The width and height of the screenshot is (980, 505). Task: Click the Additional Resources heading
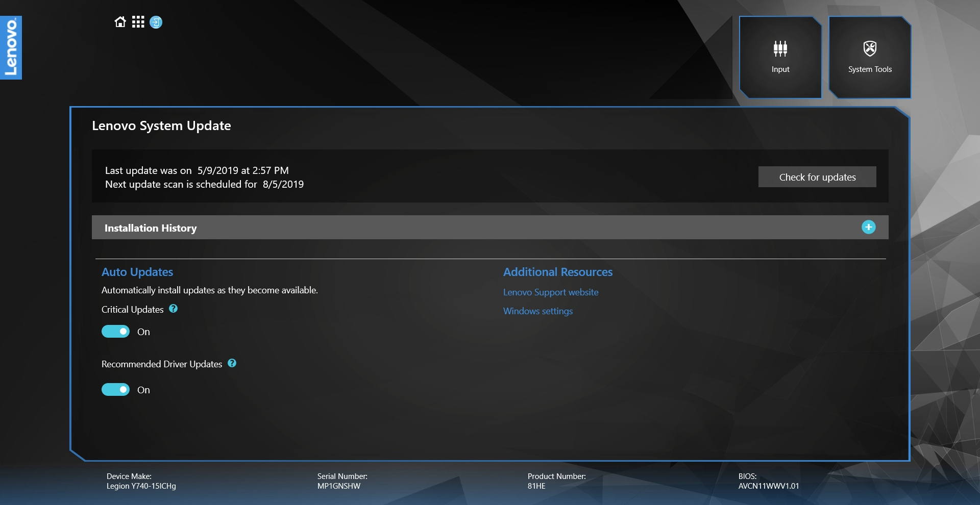558,272
